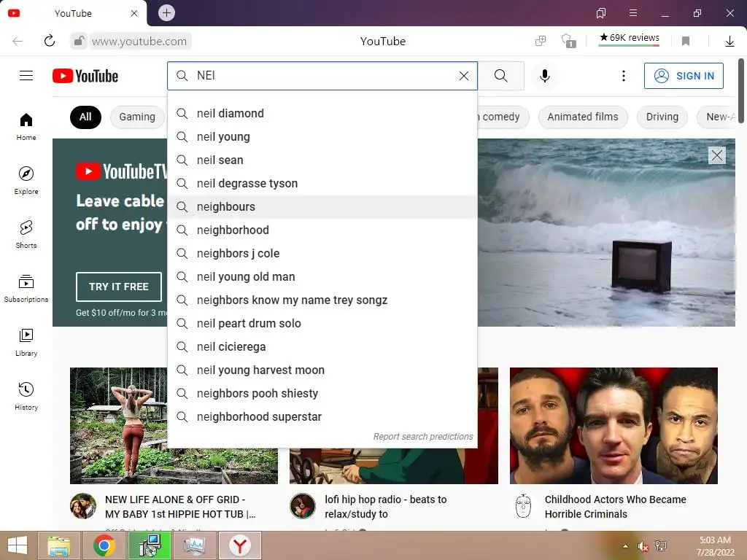Dismiss the YouTube TV banner ad

(717, 155)
